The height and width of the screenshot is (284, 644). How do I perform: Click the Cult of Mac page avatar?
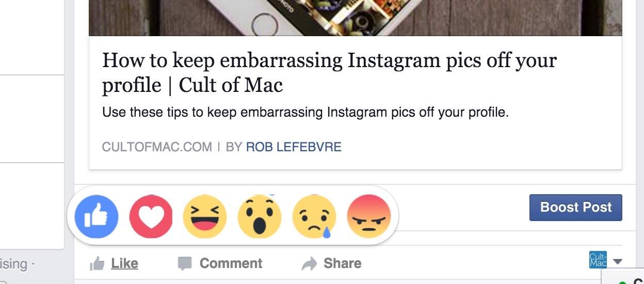[598, 260]
